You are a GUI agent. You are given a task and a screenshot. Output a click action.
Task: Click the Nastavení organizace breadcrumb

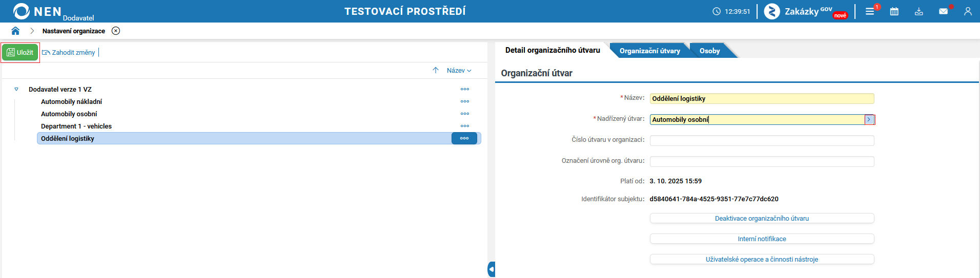[x=74, y=31]
